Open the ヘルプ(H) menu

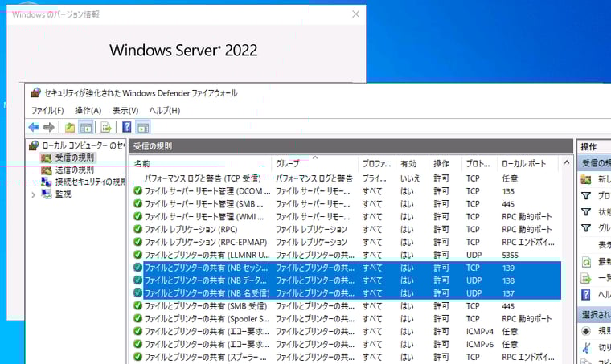click(165, 111)
